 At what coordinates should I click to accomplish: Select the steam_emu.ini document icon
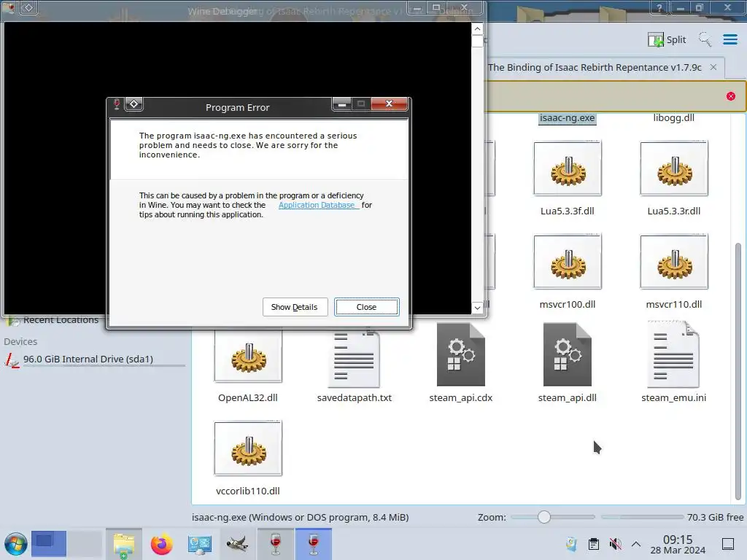pos(673,355)
